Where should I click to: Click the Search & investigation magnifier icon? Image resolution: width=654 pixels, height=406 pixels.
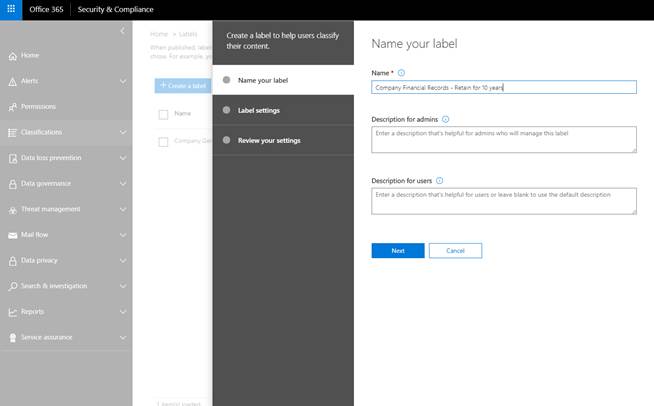click(11, 286)
